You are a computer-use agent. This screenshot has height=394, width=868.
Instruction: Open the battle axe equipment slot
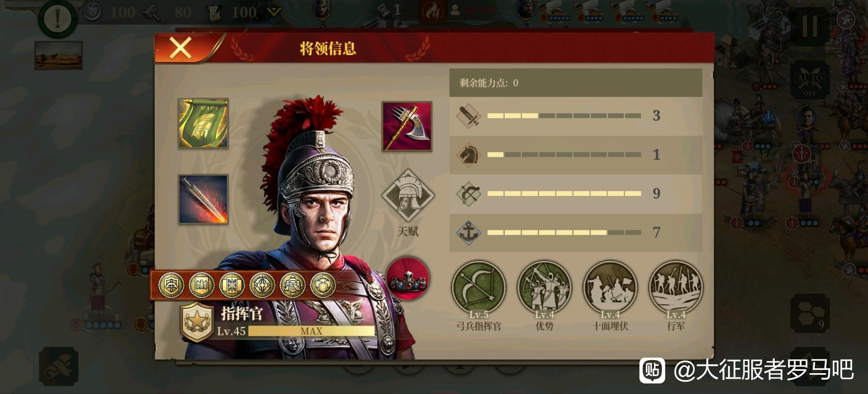click(407, 126)
